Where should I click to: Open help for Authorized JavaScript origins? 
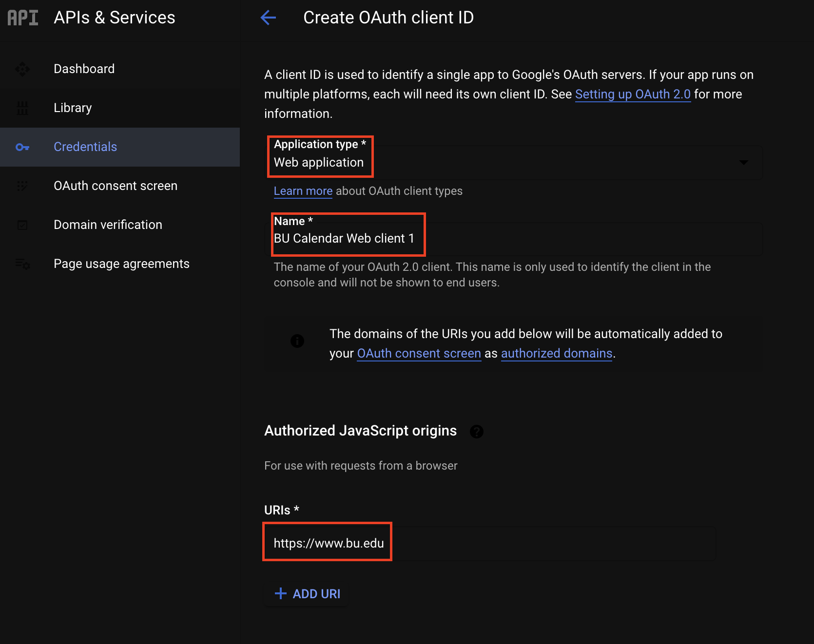click(x=476, y=432)
